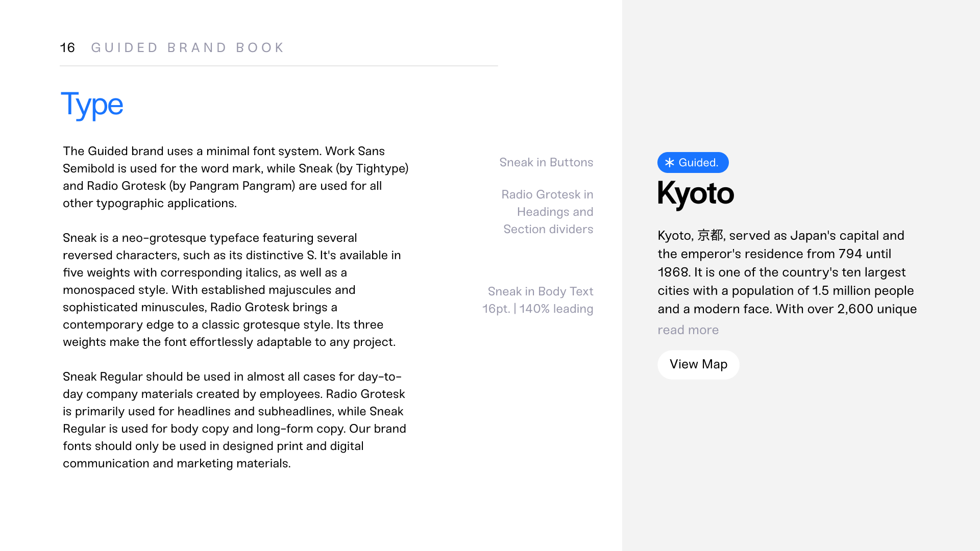Click paragraph starting Sneak is a neo-grotesque

tap(232, 290)
